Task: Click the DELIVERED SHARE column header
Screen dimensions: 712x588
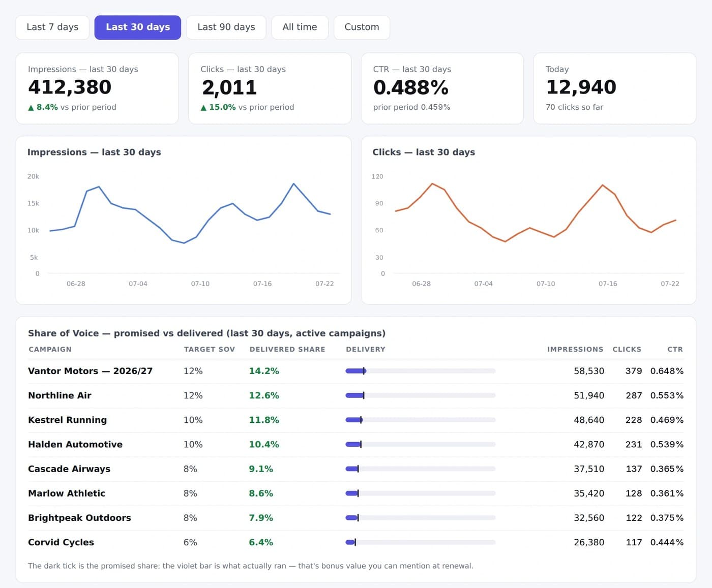Action: 287,349
